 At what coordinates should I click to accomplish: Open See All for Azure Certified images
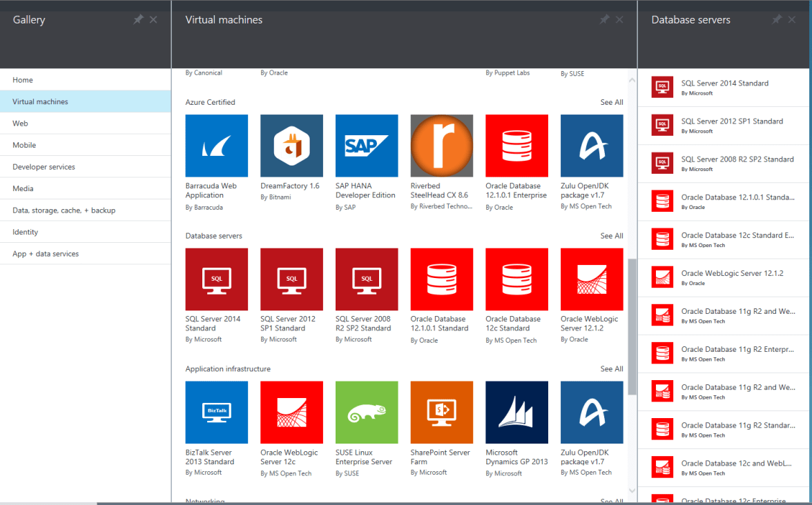pyautogui.click(x=611, y=101)
